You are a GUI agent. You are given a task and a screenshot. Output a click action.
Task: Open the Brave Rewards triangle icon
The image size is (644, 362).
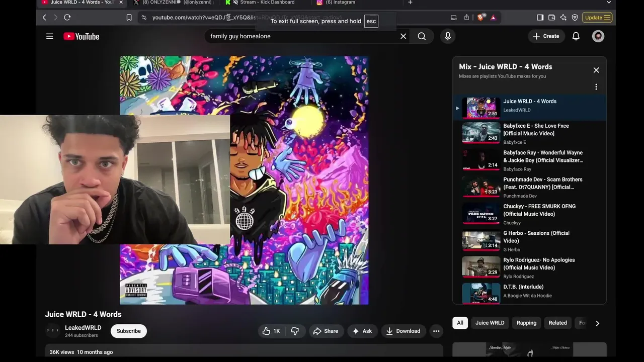(493, 18)
